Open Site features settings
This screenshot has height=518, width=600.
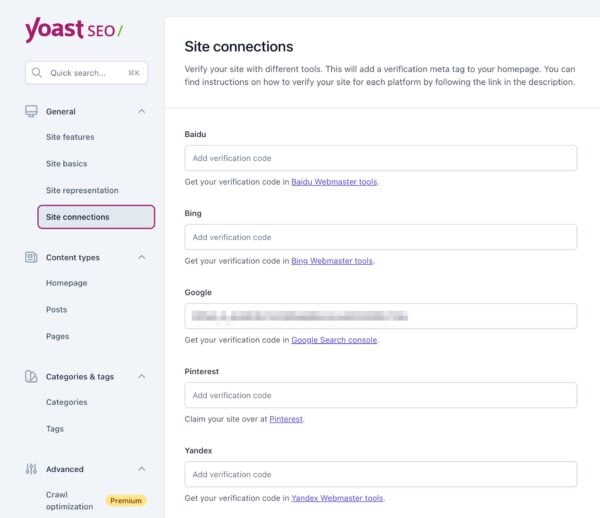point(70,137)
